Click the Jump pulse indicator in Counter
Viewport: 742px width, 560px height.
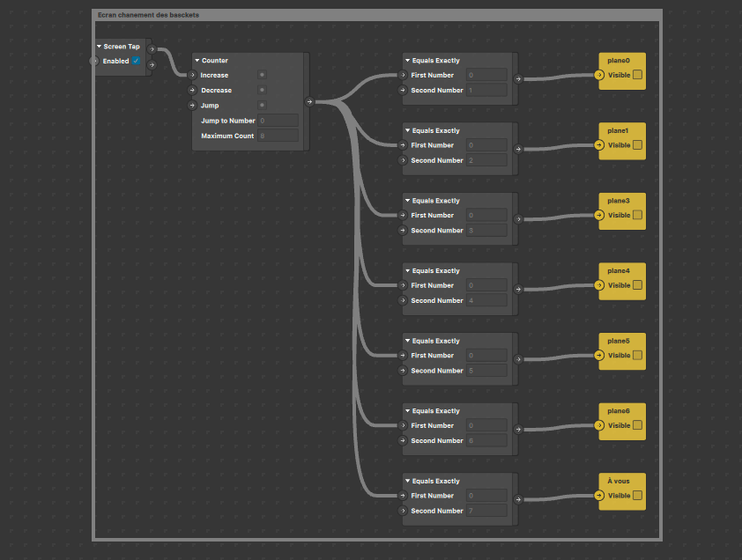pyautogui.click(x=262, y=105)
